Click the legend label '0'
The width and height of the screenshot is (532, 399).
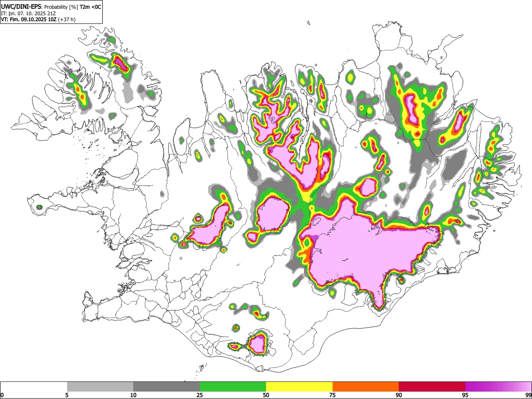[x=2, y=395]
